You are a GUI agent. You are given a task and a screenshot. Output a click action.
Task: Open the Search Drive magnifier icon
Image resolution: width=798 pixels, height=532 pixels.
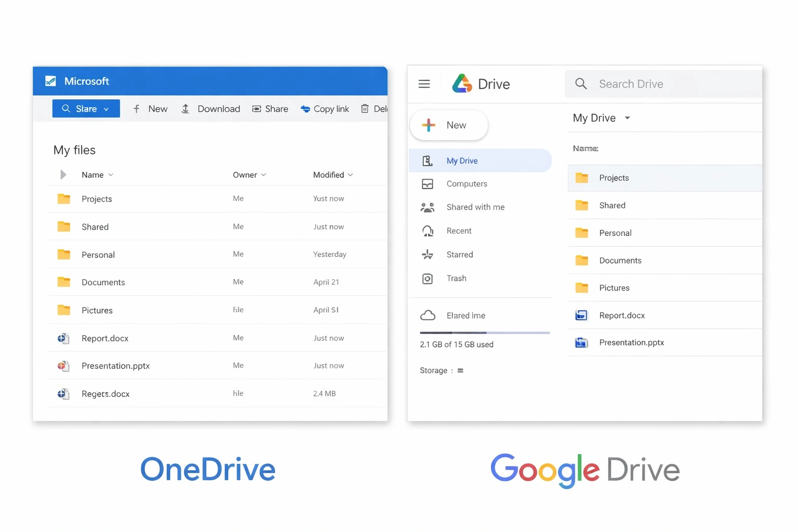pos(580,84)
